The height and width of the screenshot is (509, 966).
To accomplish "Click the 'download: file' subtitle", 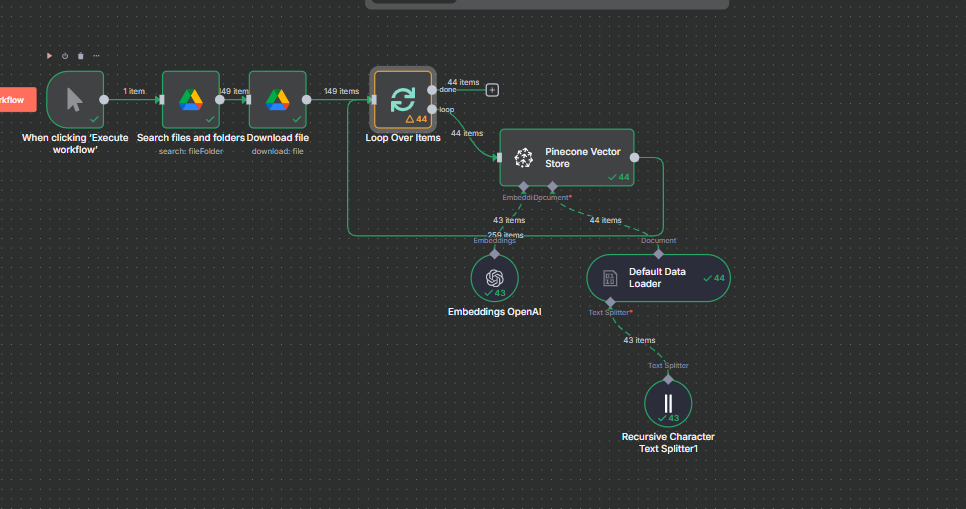I will 278,152.
